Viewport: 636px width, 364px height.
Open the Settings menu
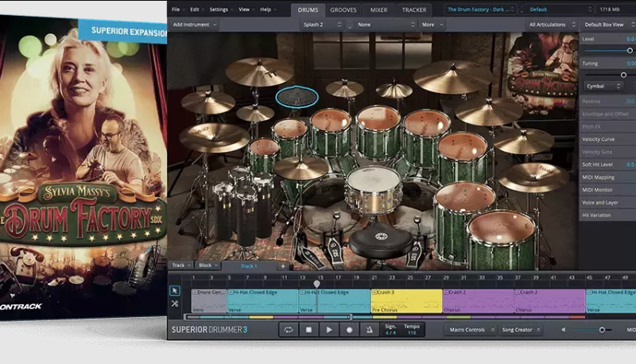click(x=221, y=10)
